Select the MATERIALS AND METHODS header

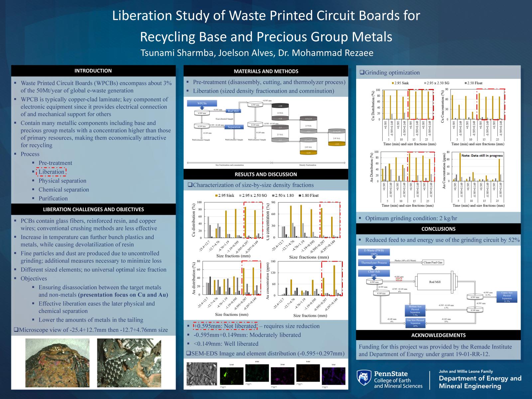pyautogui.click(x=266, y=71)
